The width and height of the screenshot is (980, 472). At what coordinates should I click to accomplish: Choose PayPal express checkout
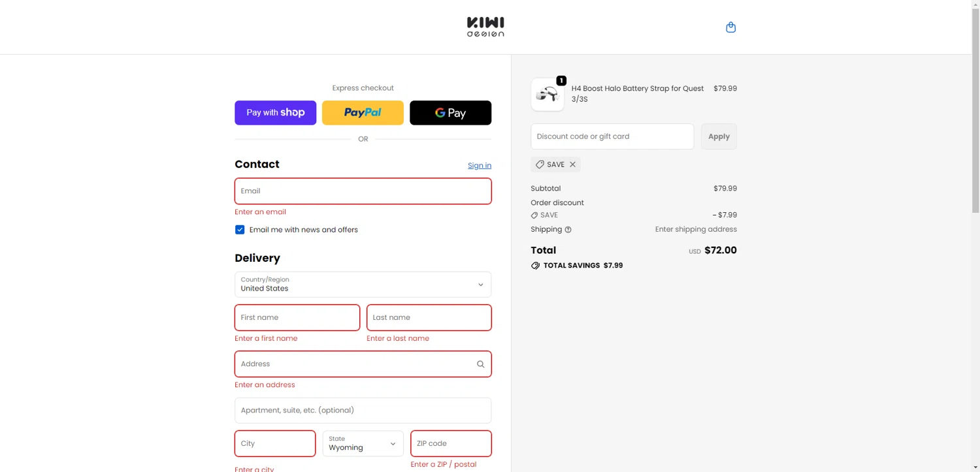click(x=363, y=113)
